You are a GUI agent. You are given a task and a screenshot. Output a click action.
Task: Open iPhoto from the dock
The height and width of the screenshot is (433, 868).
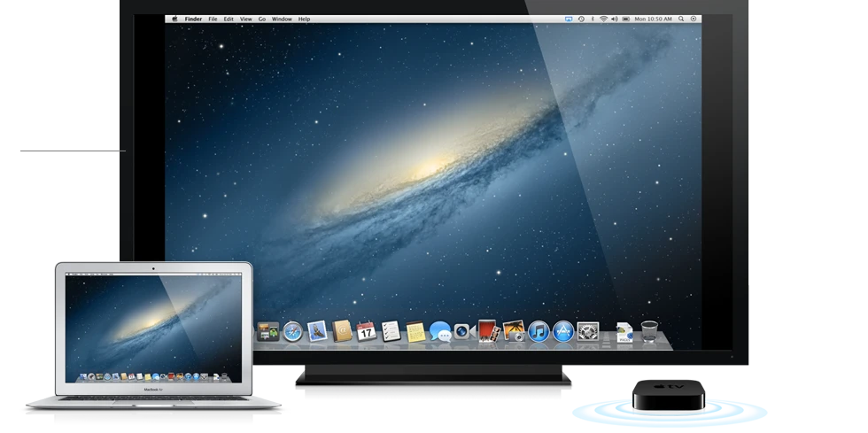click(x=514, y=330)
